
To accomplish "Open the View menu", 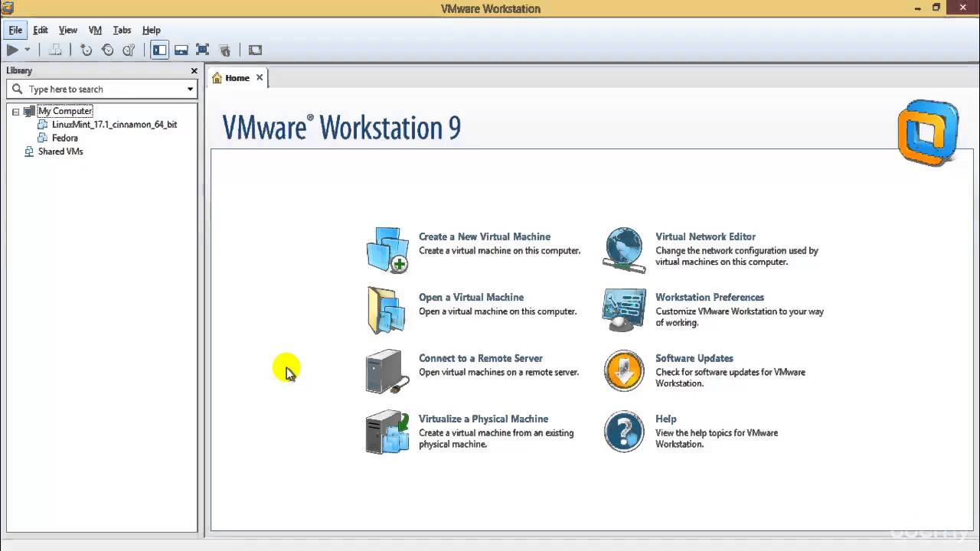I will 68,30.
